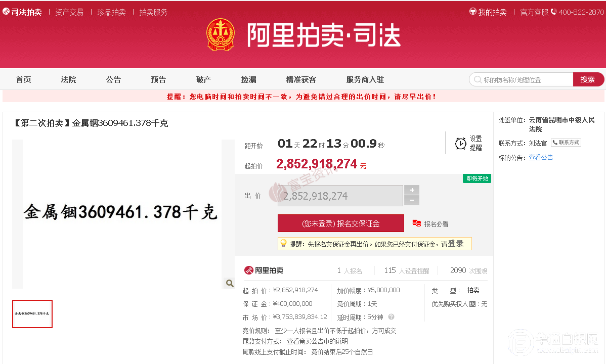This screenshot has width=606, height=364.
Task: Click the bid amount input field
Action: click(340, 196)
